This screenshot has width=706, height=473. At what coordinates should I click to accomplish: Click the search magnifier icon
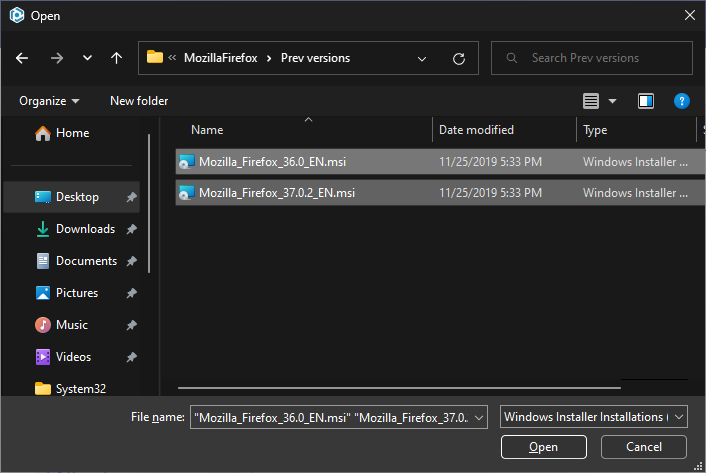click(511, 58)
